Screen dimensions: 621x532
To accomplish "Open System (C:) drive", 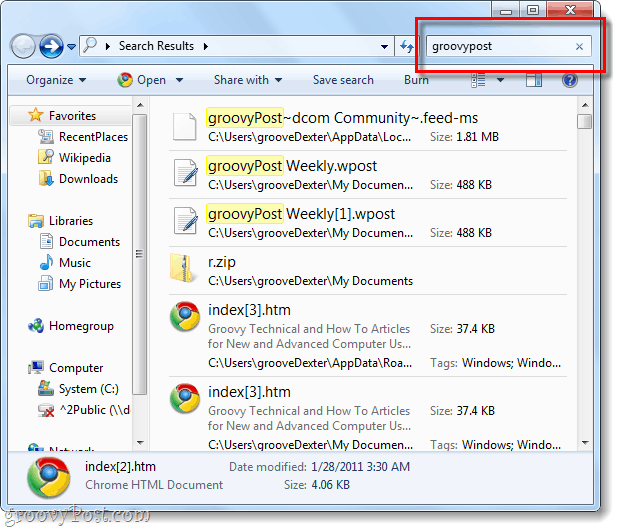I will tap(89, 389).
